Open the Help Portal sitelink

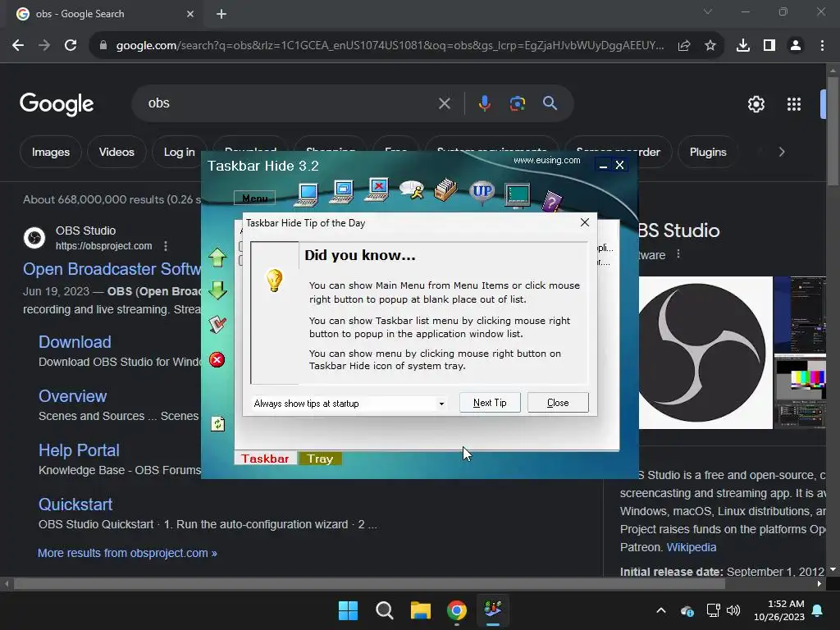(x=79, y=450)
